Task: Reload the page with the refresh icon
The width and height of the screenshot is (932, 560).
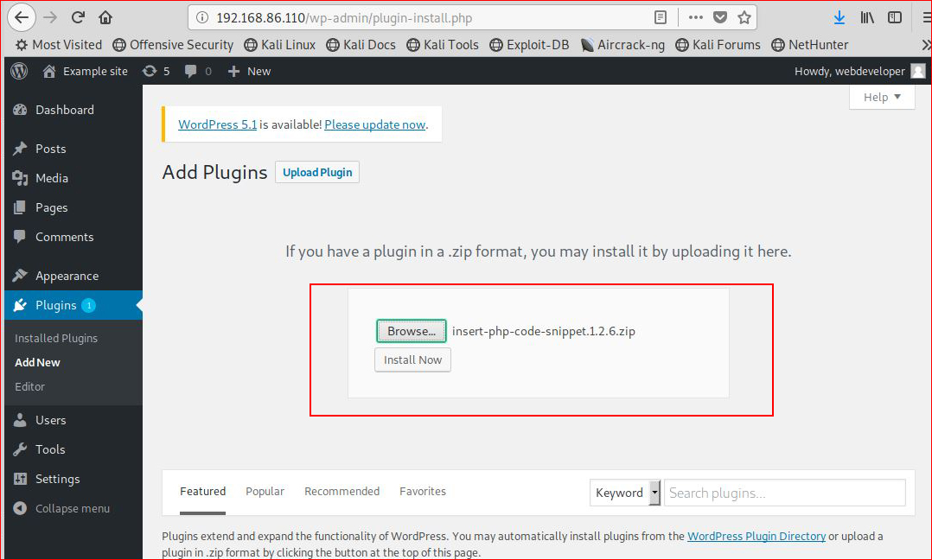Action: 78,17
